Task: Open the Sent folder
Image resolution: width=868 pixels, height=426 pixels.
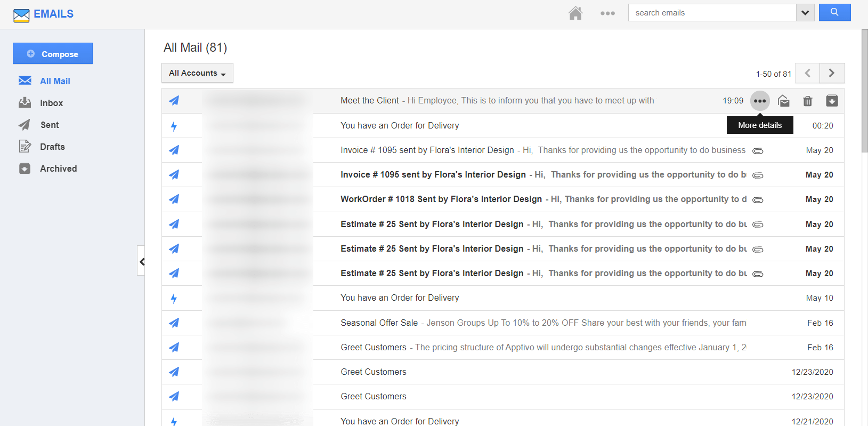Action: [x=50, y=125]
